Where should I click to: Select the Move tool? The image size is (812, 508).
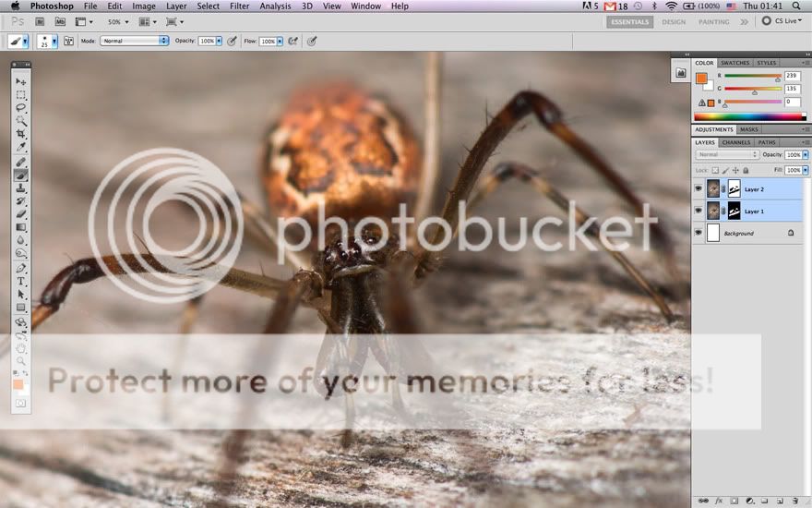[x=20, y=81]
